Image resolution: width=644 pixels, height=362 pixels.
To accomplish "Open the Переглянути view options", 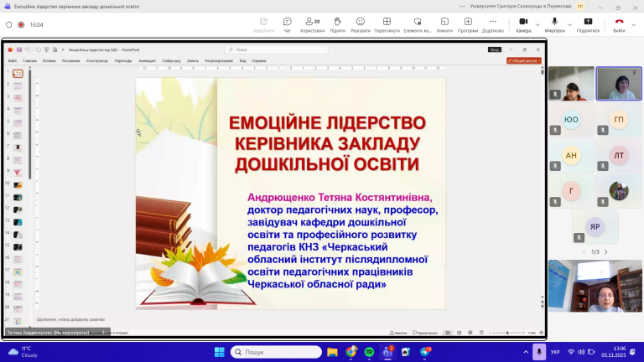I will tap(387, 23).
